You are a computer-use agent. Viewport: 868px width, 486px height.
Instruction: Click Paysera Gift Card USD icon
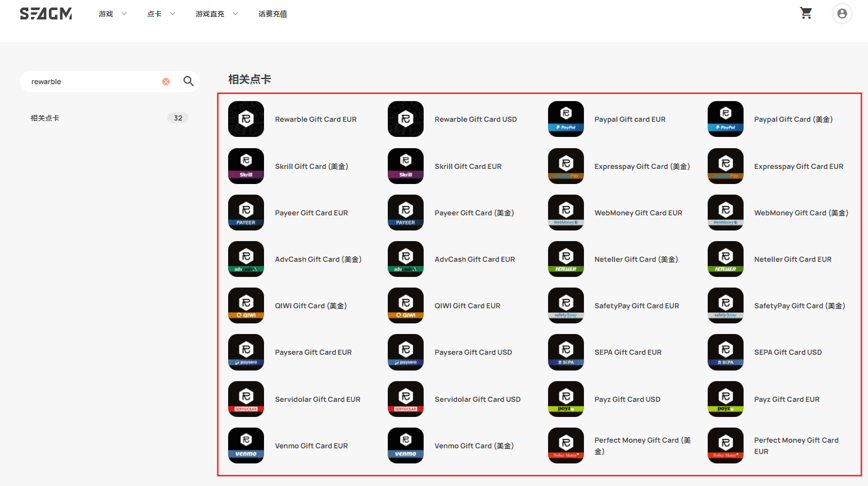(406, 352)
